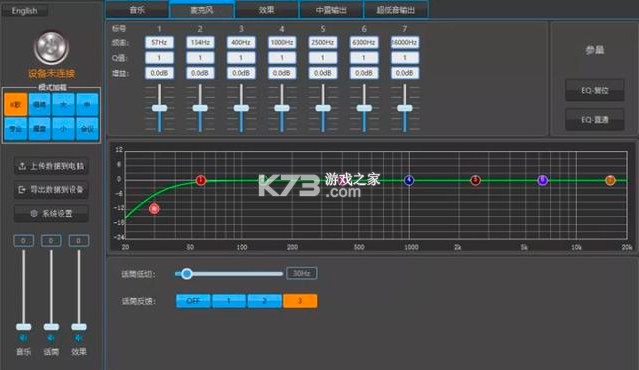Viewport: 639px width, 370px height.
Task: Select the 会议 mode preset
Action: 87,129
